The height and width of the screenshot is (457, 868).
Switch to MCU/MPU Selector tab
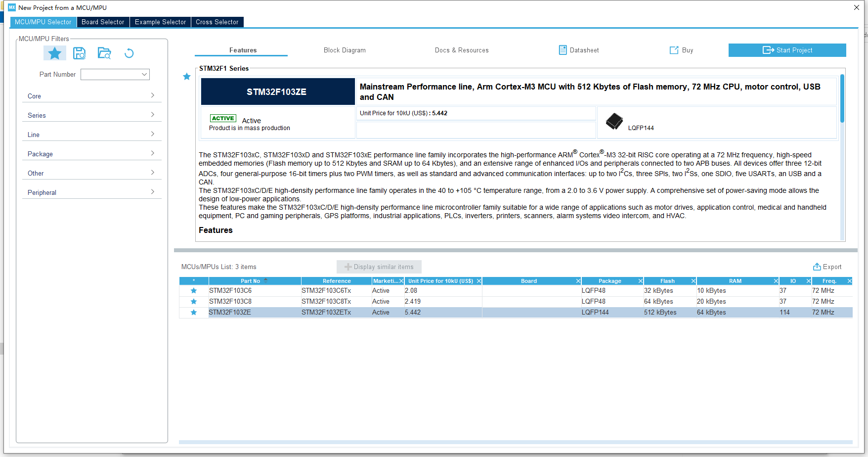pyautogui.click(x=43, y=22)
